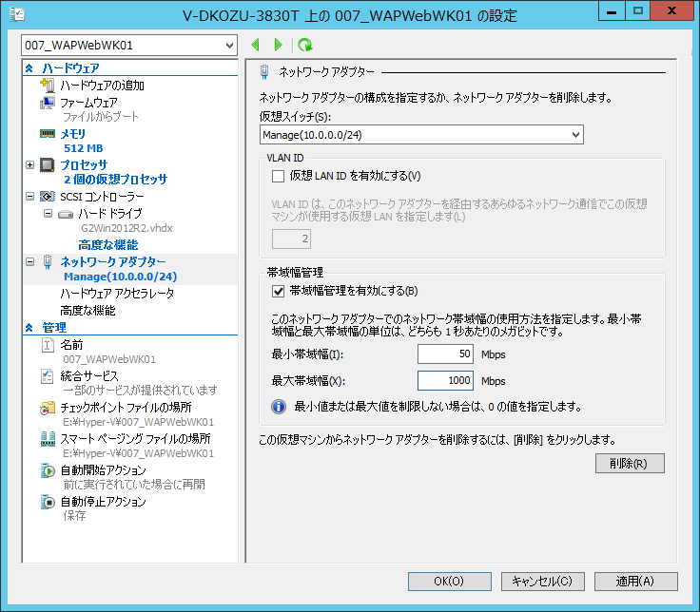Collapse the ネットワーク アダプター tree node

(29, 262)
